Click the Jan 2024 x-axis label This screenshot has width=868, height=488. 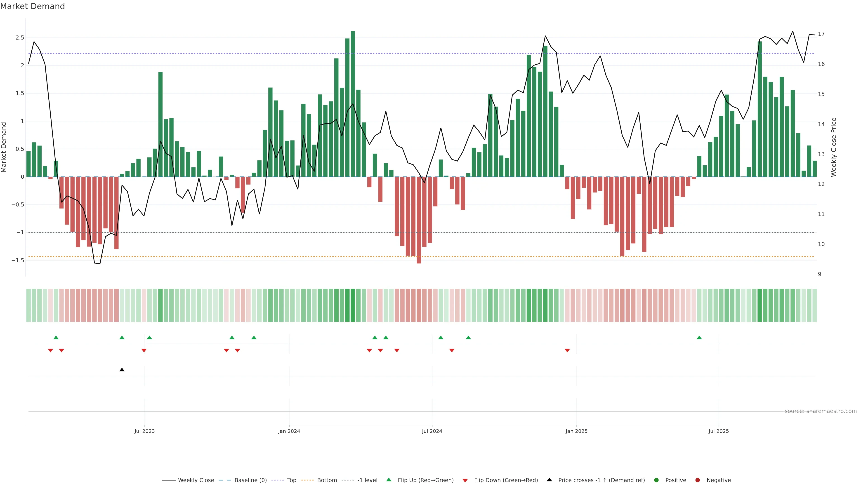289,431
